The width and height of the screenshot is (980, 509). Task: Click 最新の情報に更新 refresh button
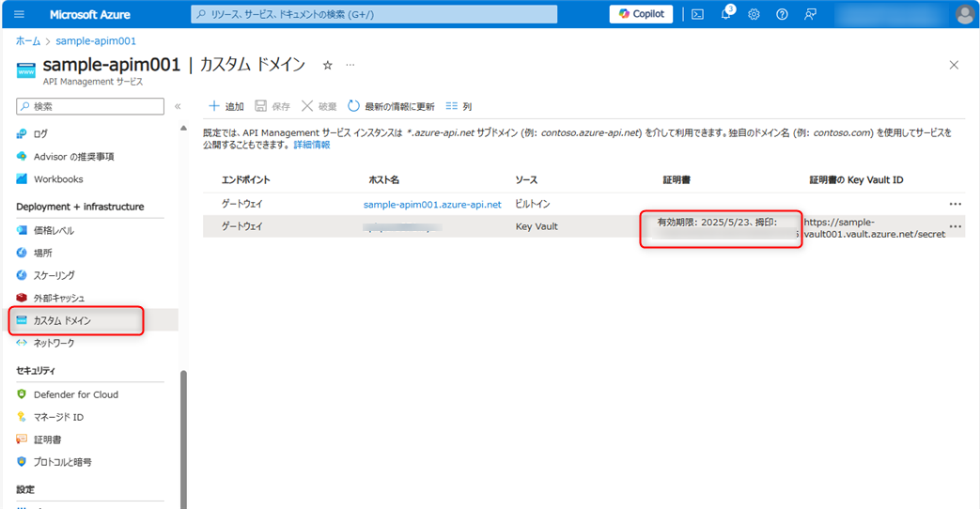click(391, 106)
